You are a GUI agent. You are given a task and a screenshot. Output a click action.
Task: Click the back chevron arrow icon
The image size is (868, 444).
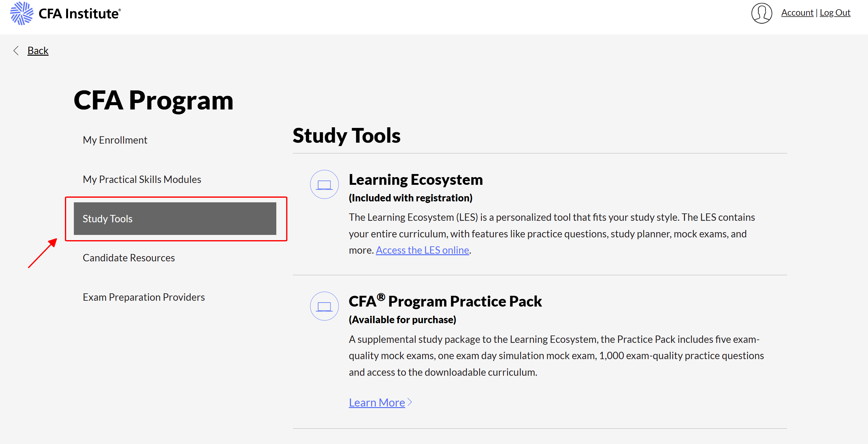(16, 50)
